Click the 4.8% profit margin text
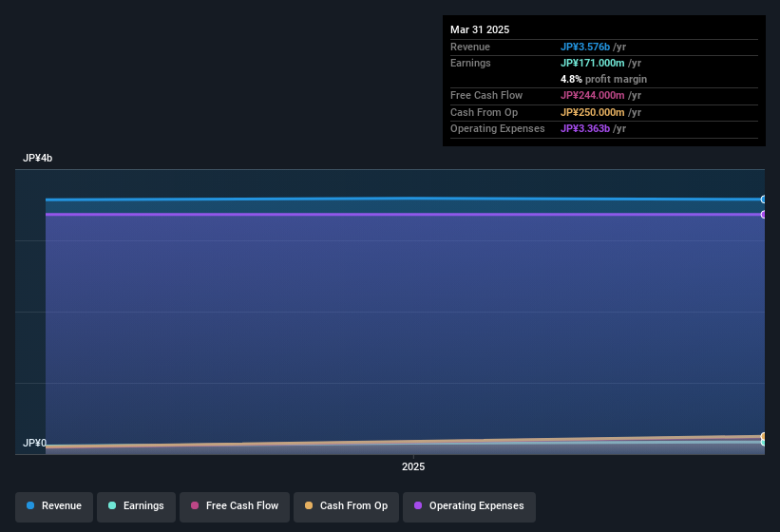Screen dimensions: 780x532 (x=603, y=79)
